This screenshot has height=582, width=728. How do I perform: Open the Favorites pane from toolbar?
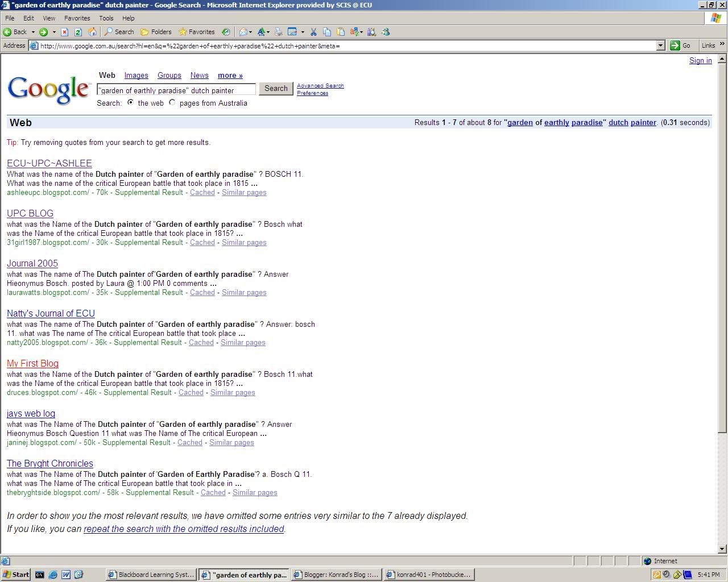[x=196, y=32]
